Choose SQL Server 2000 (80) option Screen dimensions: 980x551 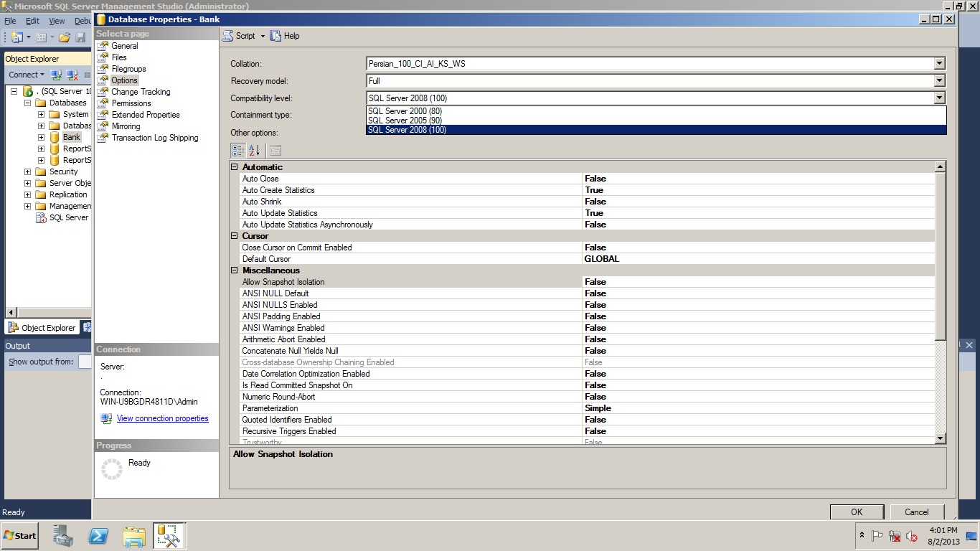click(x=405, y=111)
